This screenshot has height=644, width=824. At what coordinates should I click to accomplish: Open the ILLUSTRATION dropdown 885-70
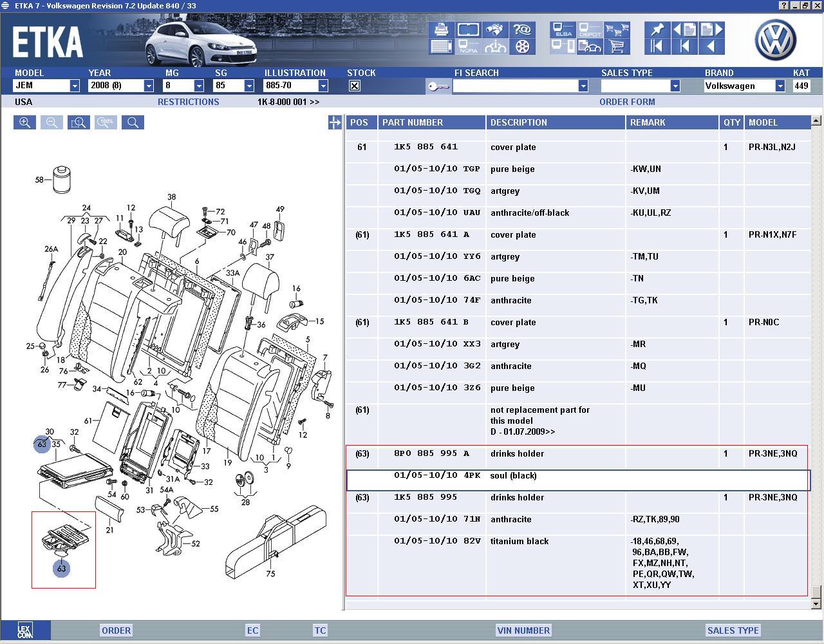tap(323, 86)
